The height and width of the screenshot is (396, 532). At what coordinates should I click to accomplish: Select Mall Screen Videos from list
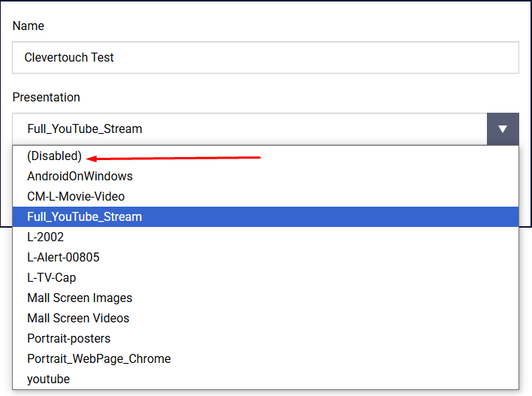pos(78,319)
